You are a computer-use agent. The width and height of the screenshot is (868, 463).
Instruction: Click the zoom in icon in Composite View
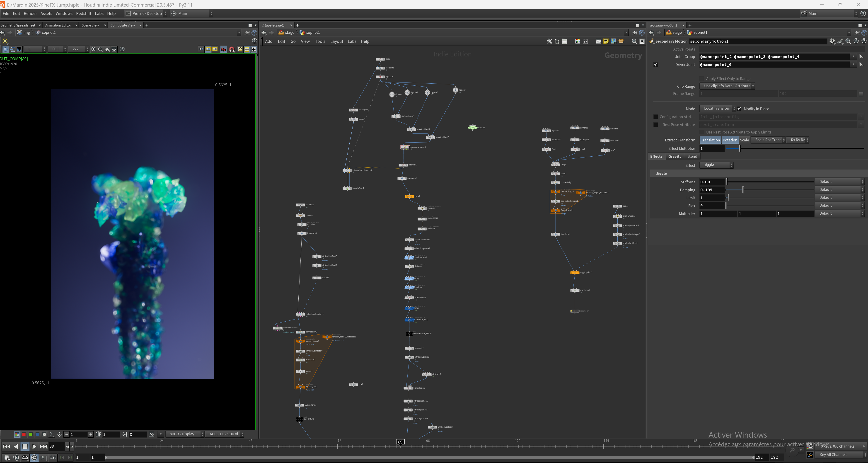93,49
